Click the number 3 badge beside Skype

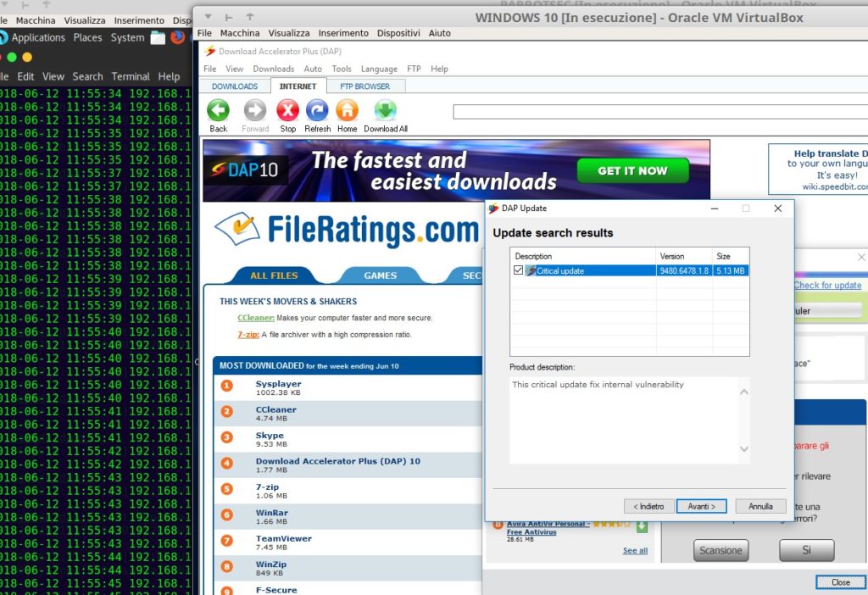227,437
